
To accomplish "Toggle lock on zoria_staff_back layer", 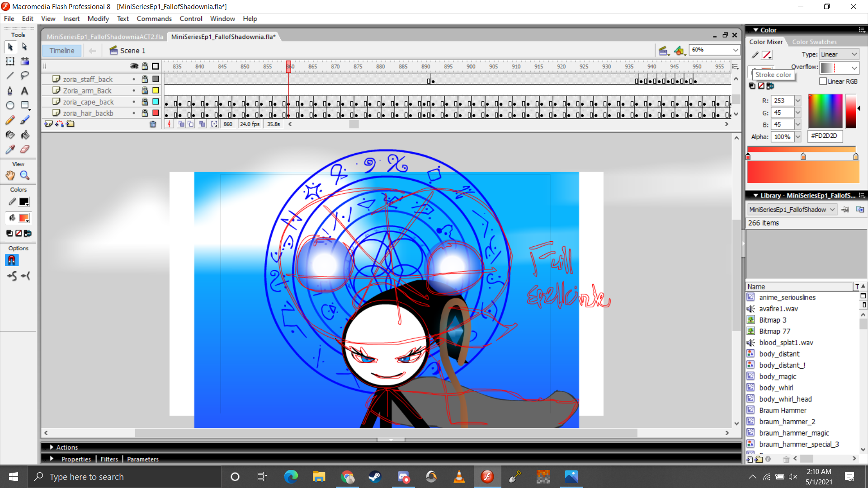I will pyautogui.click(x=145, y=79).
